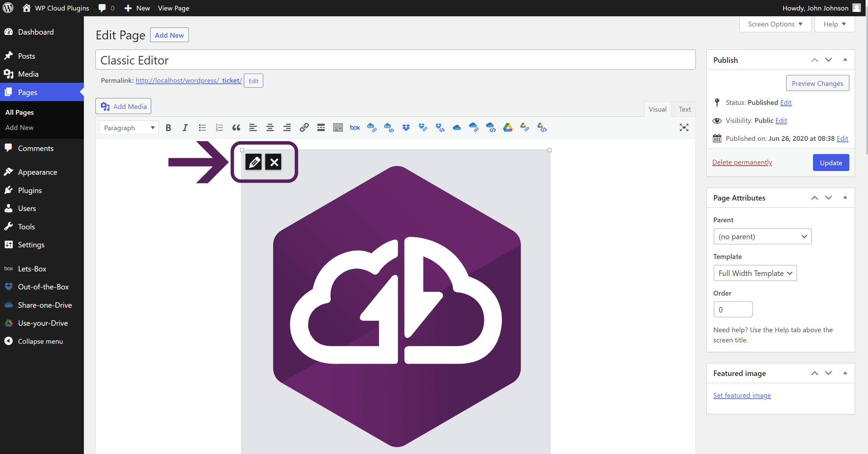Screen dimensions: 868x454
Task: Click the blue Update button
Action: tap(831, 163)
